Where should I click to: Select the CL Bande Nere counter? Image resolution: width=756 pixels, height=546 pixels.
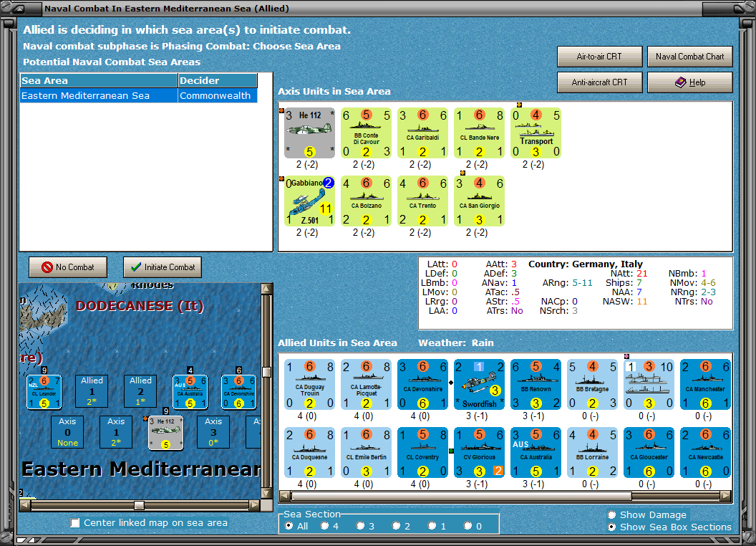tap(479, 133)
